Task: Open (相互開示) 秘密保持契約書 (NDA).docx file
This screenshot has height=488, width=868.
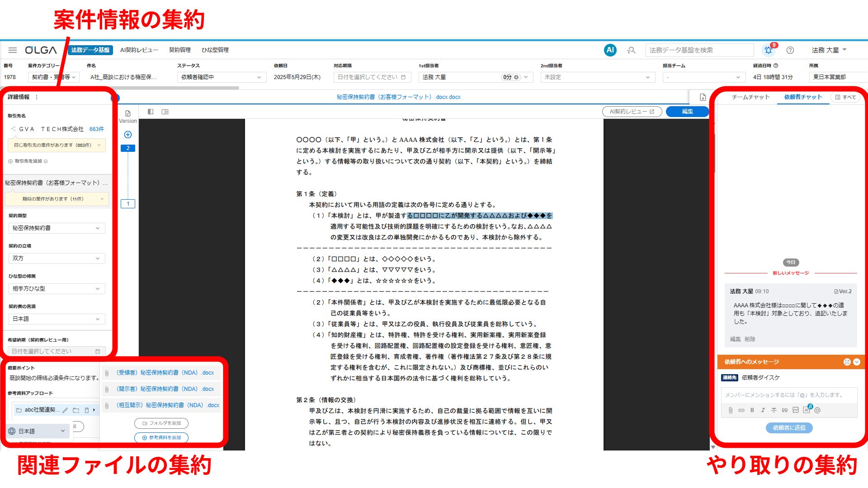Action: click(168, 405)
